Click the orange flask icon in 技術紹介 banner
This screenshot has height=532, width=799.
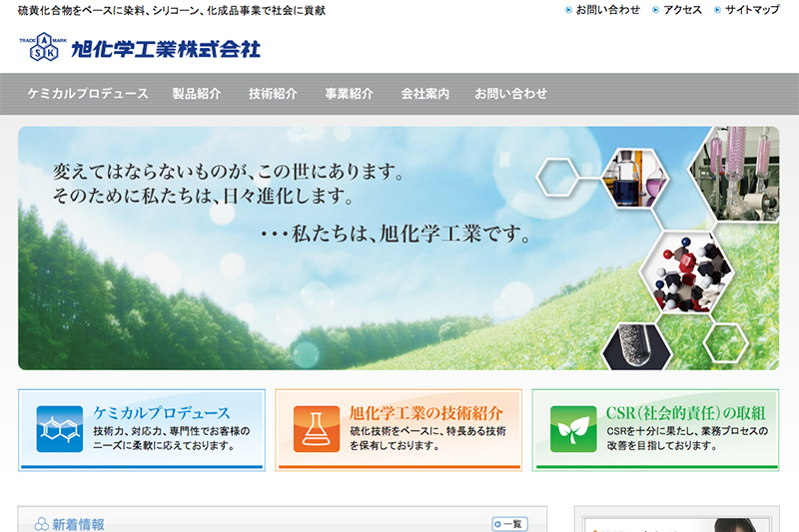[317, 428]
